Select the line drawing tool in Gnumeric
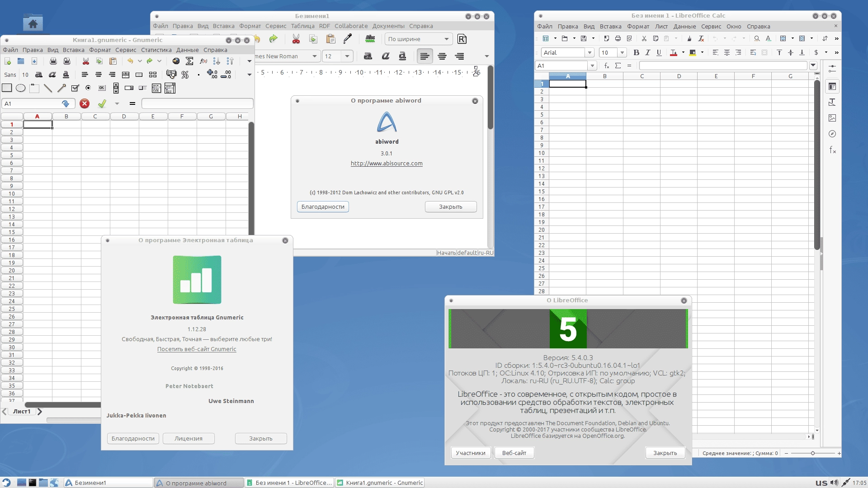 (48, 88)
